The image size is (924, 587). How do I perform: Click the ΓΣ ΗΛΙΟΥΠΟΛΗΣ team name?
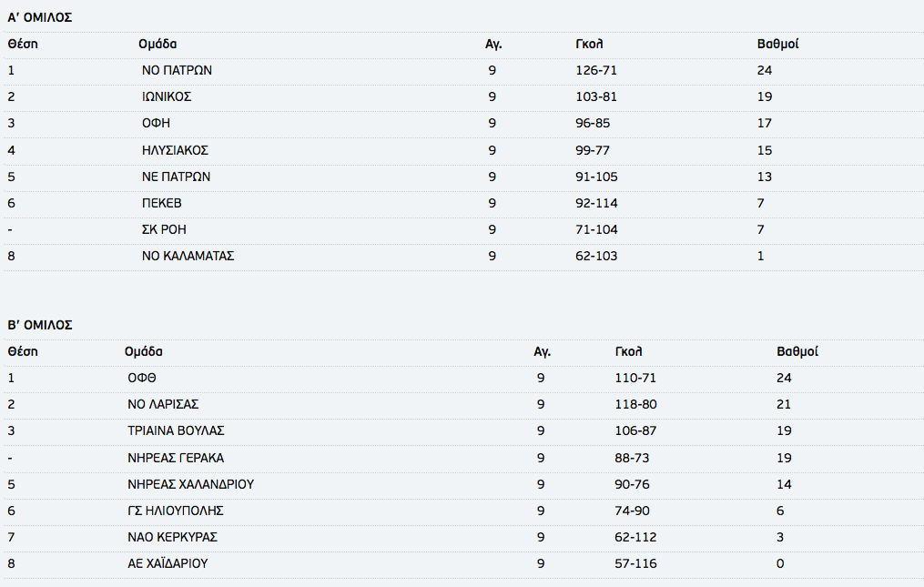click(x=176, y=511)
